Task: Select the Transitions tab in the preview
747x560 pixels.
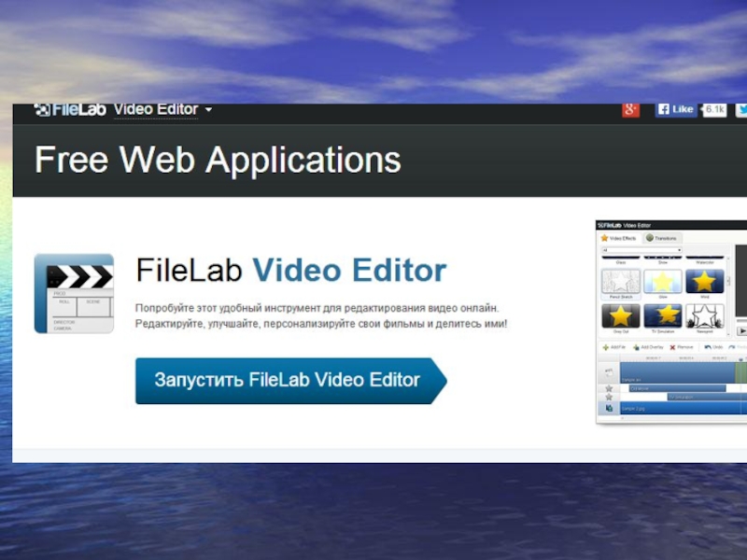Action: tap(662, 238)
